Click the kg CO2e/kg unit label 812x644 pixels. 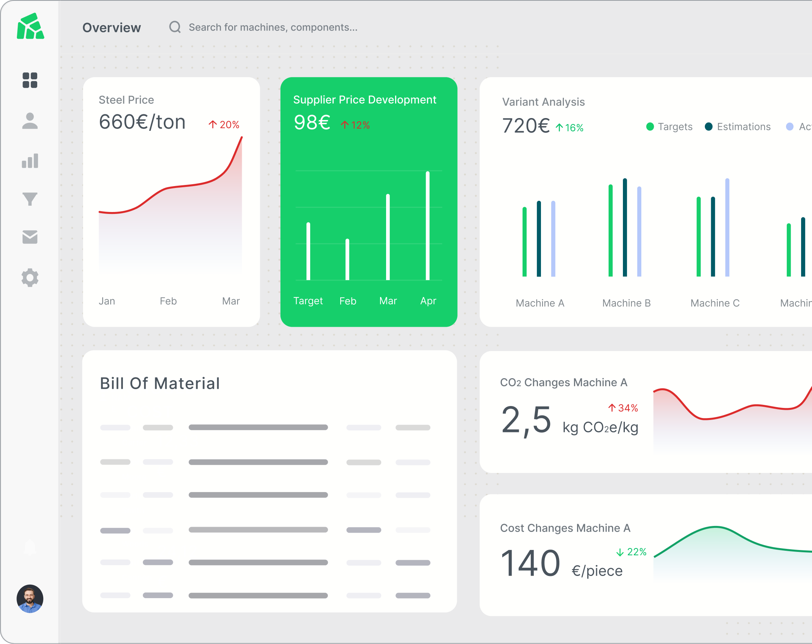pyautogui.click(x=600, y=427)
